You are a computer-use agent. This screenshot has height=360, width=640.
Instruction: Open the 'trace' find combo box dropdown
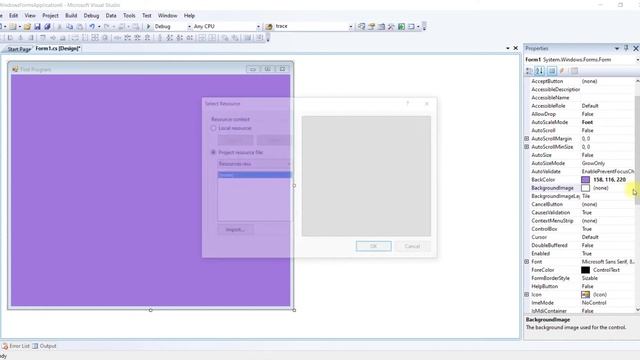pyautogui.click(x=351, y=27)
